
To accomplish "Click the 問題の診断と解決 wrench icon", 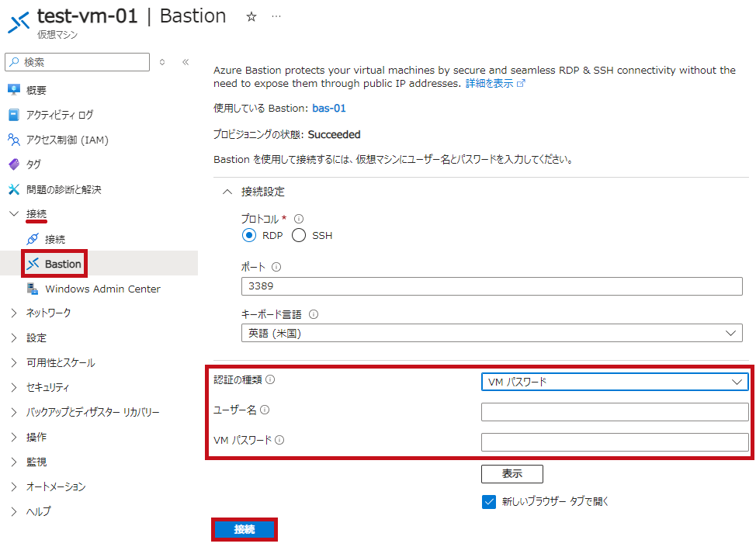I will 14,189.
